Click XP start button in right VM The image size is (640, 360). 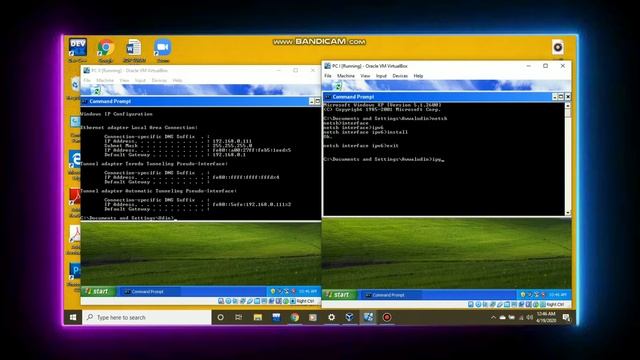[340, 295]
